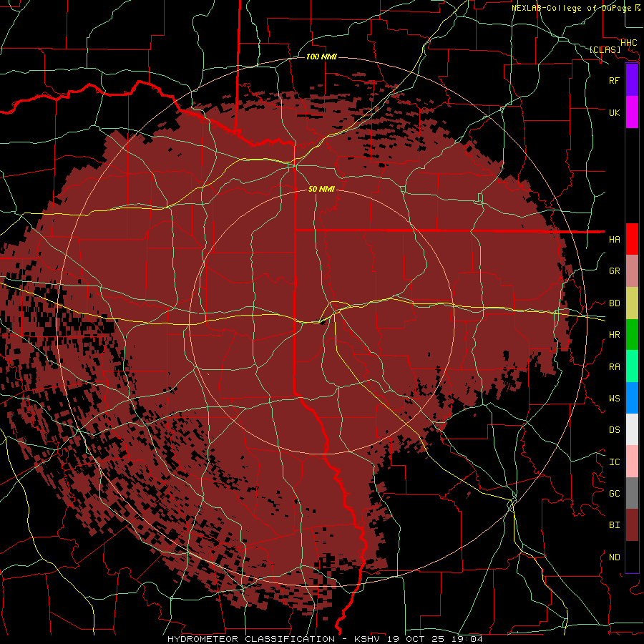
Task: Click the NEXLAB-College of DuPage header text
Action: pyautogui.click(x=571, y=8)
